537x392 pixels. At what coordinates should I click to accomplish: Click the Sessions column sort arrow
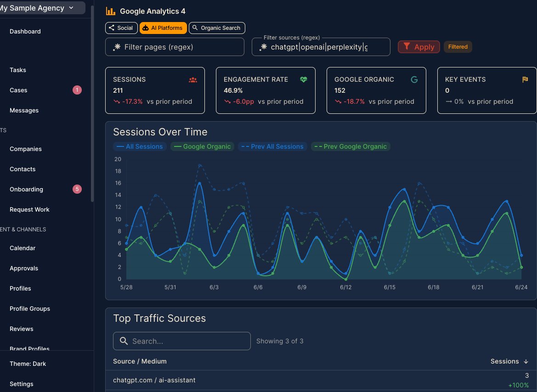(526, 362)
